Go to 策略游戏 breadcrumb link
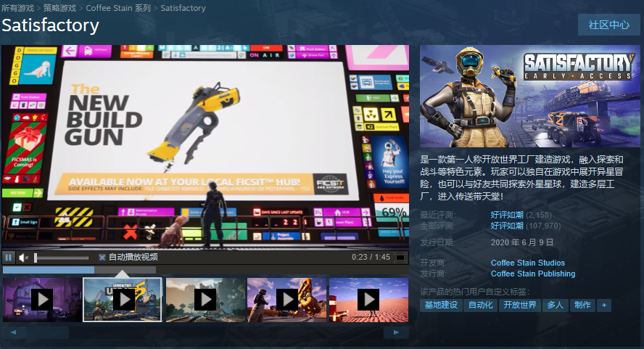Screen dimensions: 644x349 (60, 8)
